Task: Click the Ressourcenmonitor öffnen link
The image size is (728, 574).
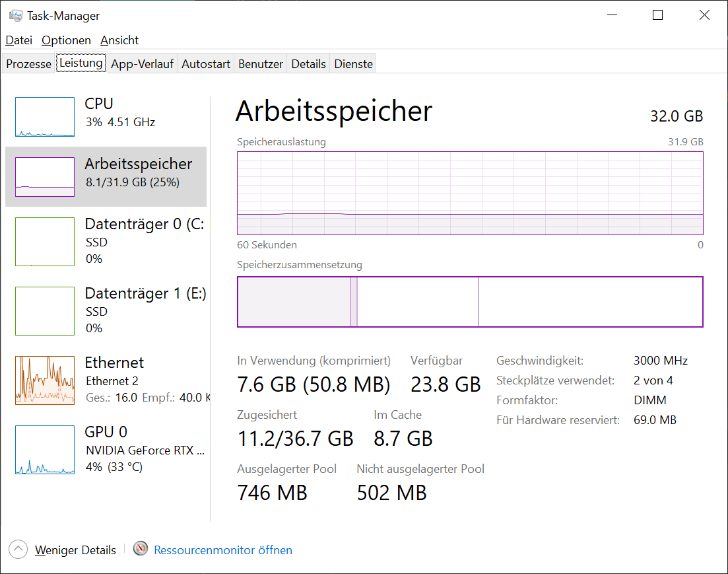Action: point(223,550)
